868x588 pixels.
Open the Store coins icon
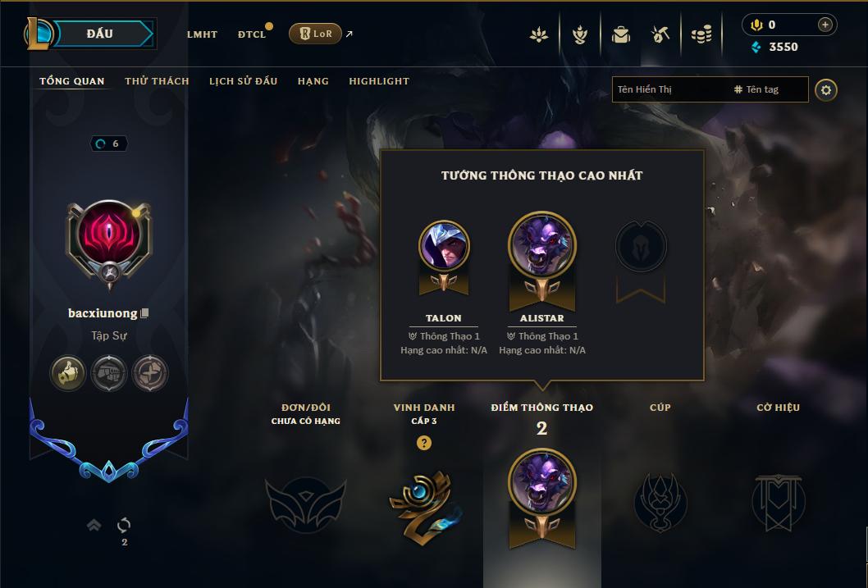coord(701,34)
